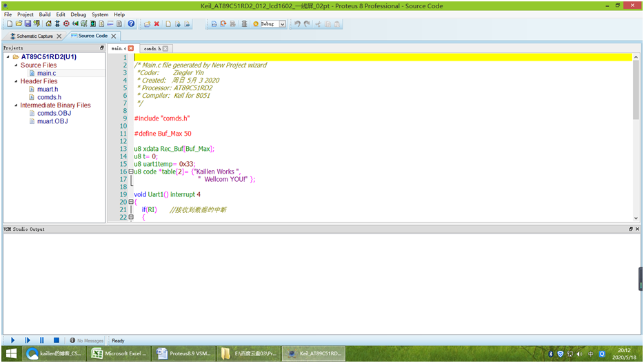Collapse Intermediate Binary Files group

point(16,105)
